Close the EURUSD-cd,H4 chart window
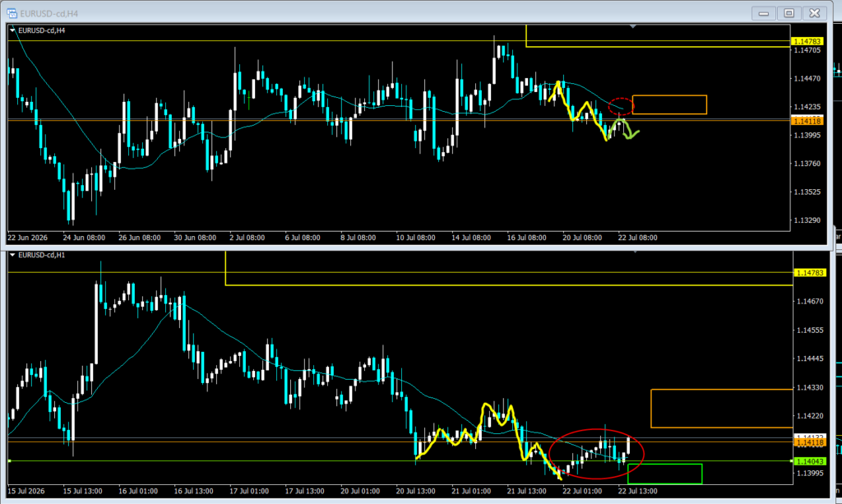This screenshot has height=504, width=842. pyautogui.click(x=815, y=13)
